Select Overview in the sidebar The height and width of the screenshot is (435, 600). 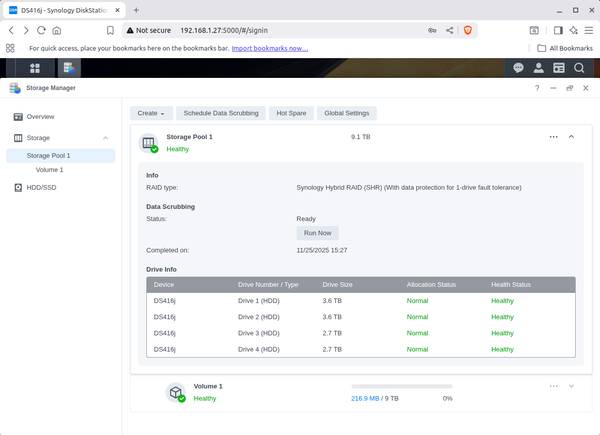coord(40,117)
